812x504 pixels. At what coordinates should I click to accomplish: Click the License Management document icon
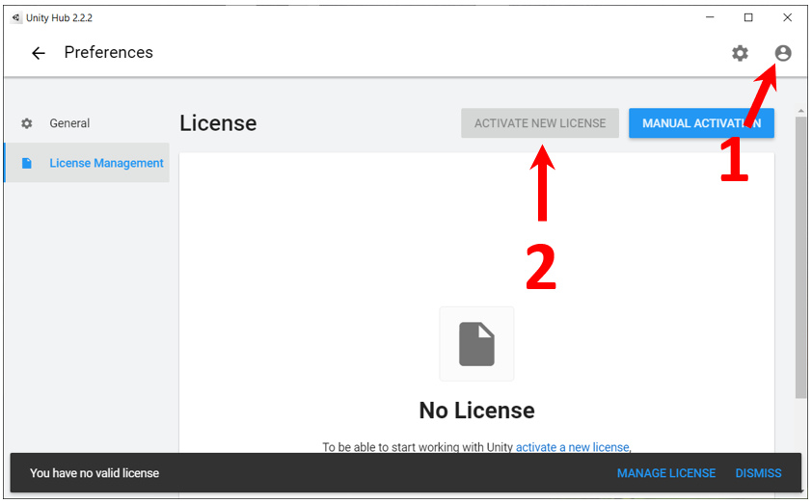[26, 164]
